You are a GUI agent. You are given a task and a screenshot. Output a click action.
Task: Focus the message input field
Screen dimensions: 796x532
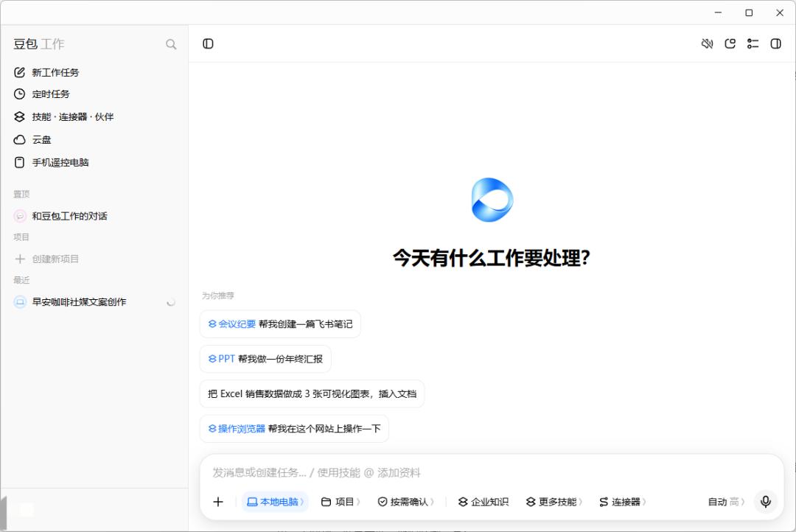(x=492, y=473)
